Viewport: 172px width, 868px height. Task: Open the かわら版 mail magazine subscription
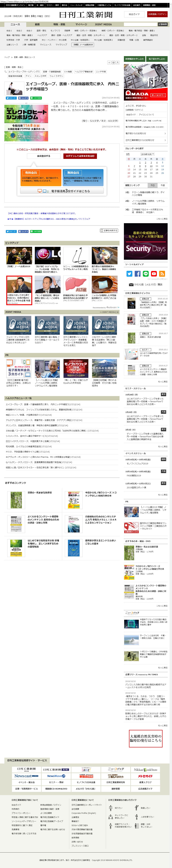click(x=146, y=285)
